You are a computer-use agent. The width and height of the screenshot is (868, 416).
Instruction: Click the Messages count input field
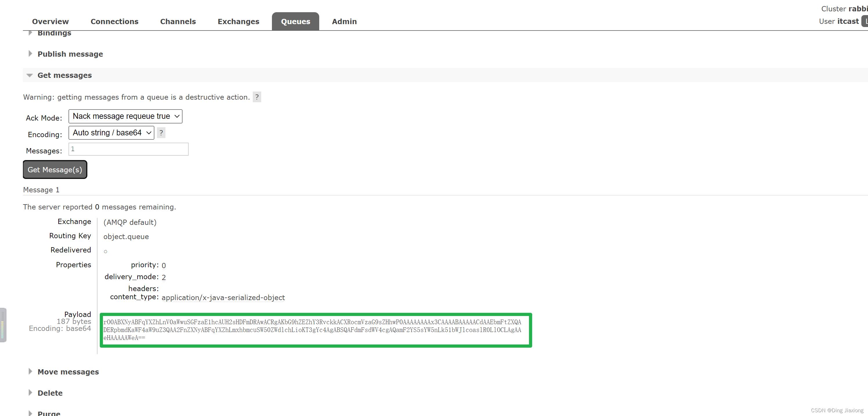128,149
